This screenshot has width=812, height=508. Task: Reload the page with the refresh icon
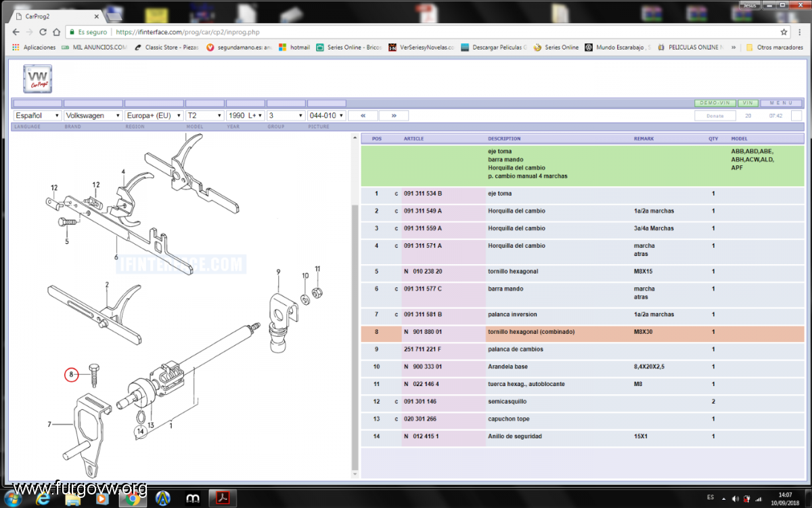point(43,32)
